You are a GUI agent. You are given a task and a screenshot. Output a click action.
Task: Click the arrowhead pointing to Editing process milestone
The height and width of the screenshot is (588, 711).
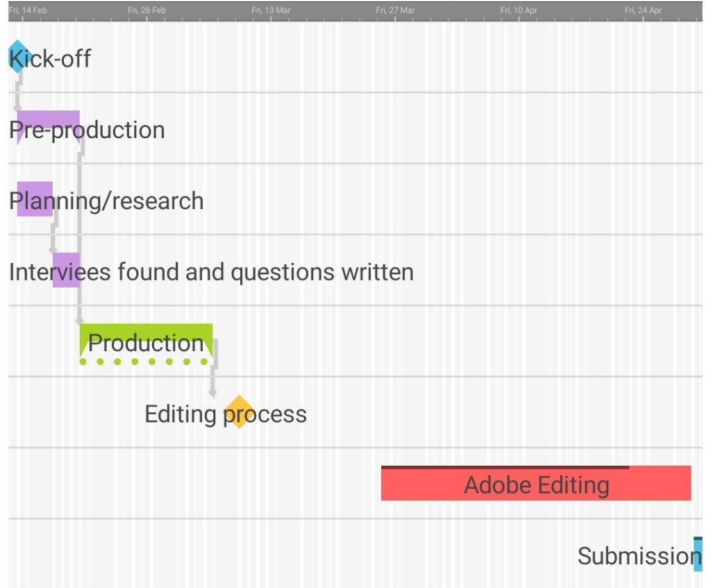212,393
